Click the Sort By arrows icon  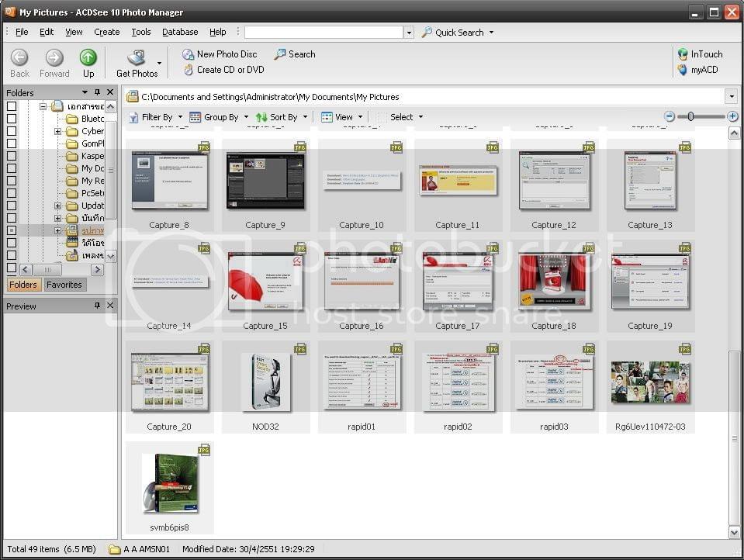click(261, 117)
